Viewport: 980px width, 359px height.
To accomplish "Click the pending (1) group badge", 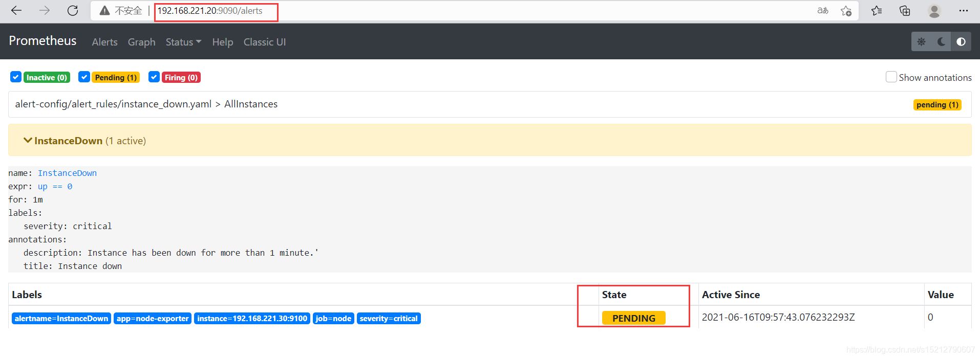I will tap(938, 104).
